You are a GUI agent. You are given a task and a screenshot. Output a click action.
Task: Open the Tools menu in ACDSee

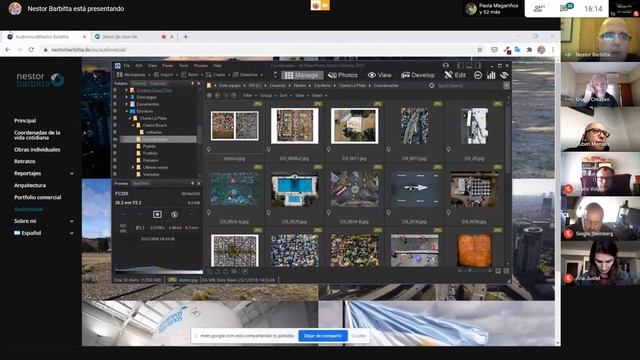pyautogui.click(x=184, y=65)
